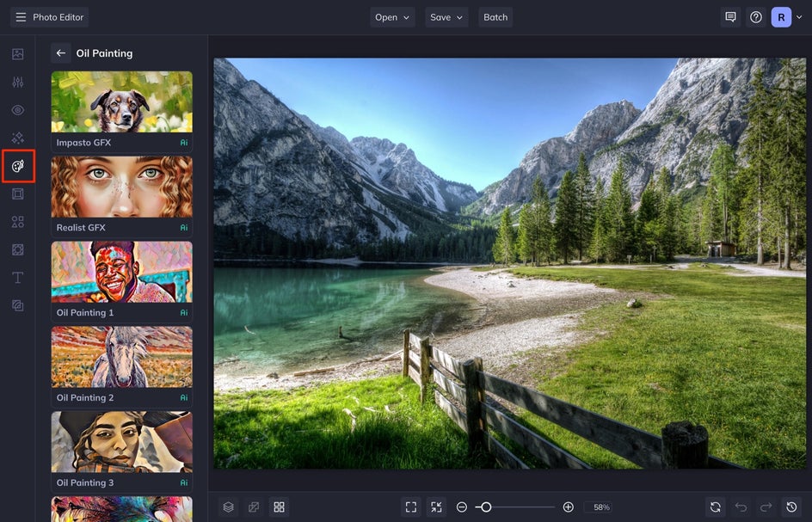The width and height of the screenshot is (812, 522).
Task: Expand the account chevron beside avatar
Action: click(x=799, y=17)
